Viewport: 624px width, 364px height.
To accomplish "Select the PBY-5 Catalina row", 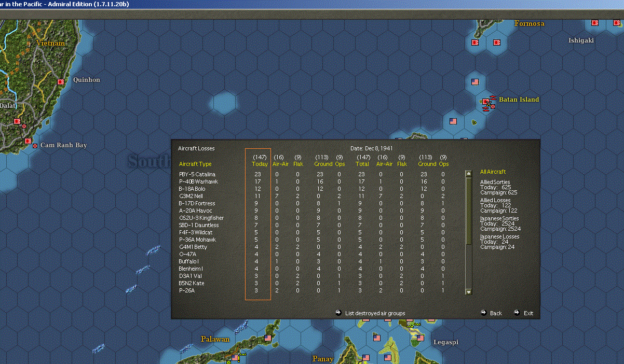I will [311, 174].
